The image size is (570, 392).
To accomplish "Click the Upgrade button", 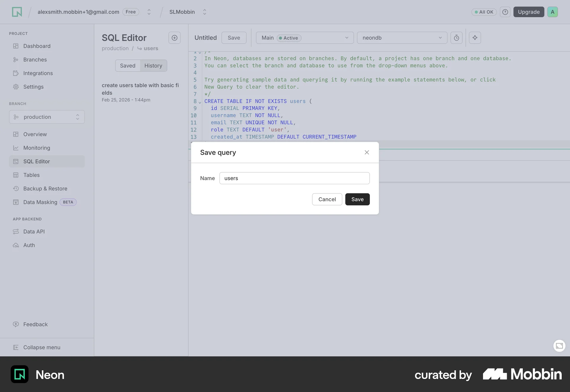I will [529, 12].
